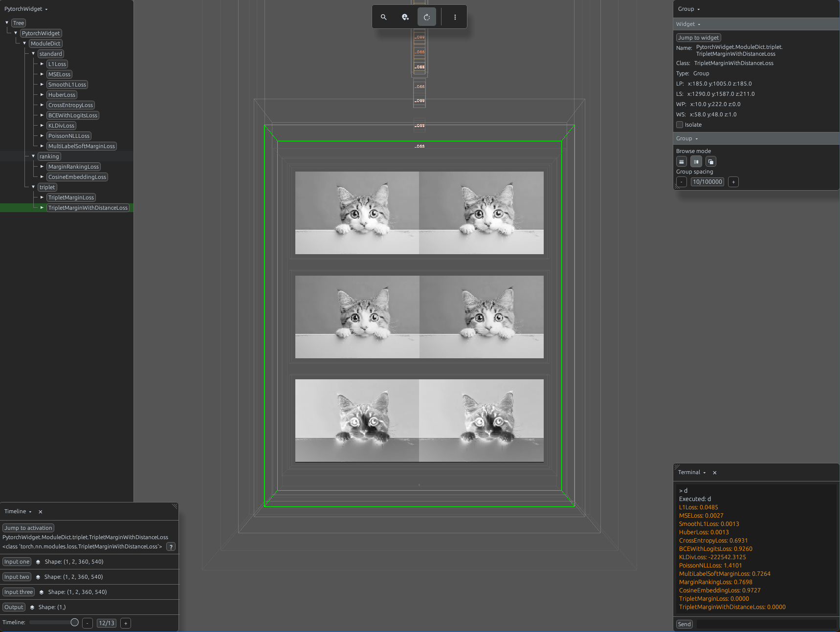Screen dimensions: 840x632
Task: Click the middle cat image pair in viewport
Action: pyautogui.click(x=420, y=317)
